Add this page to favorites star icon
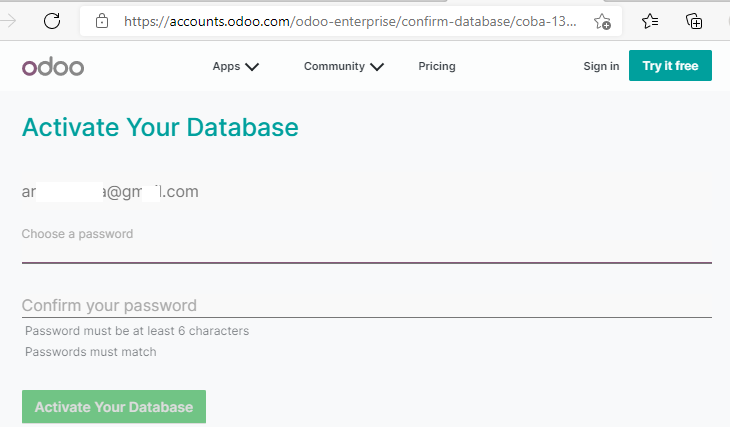The height and width of the screenshot is (427, 730). 602,21
